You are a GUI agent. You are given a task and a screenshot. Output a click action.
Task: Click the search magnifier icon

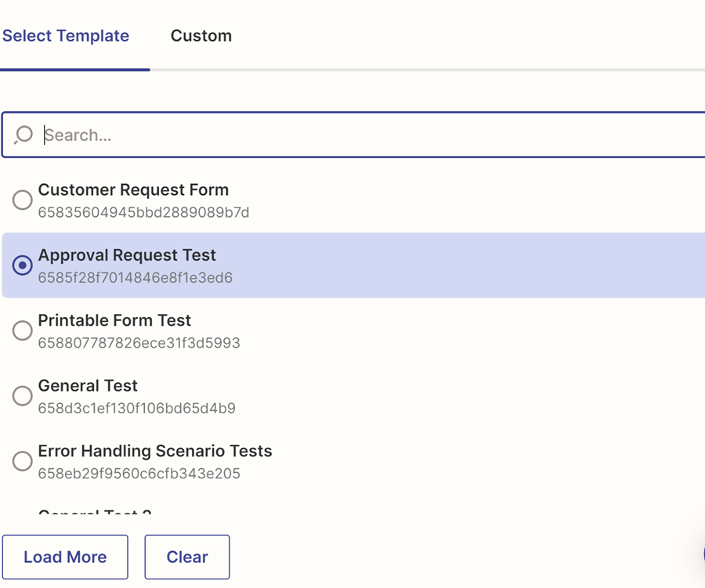pos(24,134)
